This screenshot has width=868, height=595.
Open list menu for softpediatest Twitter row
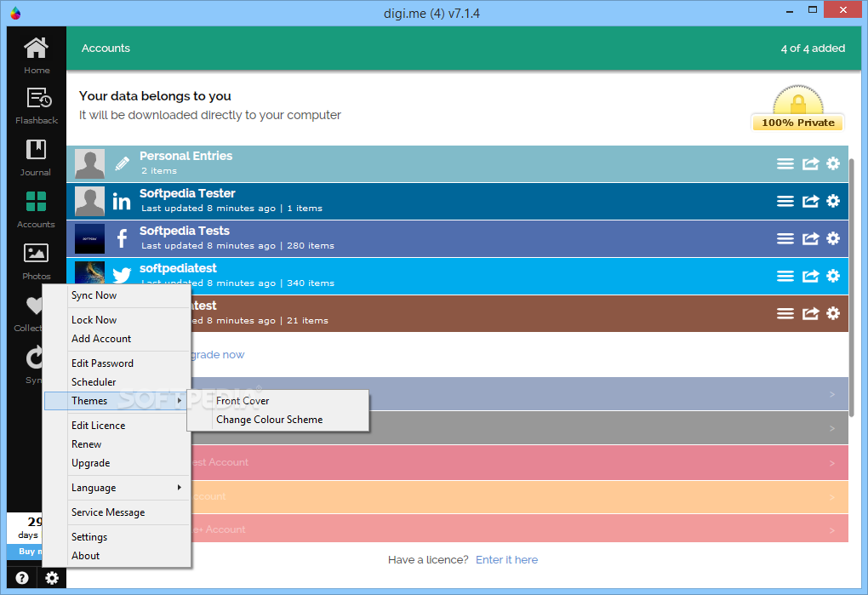pyautogui.click(x=785, y=276)
